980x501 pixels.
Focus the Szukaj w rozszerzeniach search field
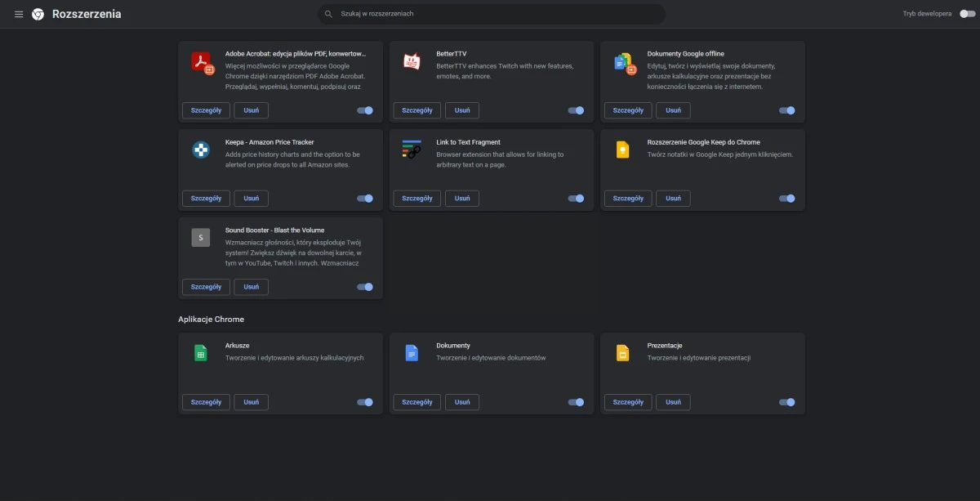(498, 14)
